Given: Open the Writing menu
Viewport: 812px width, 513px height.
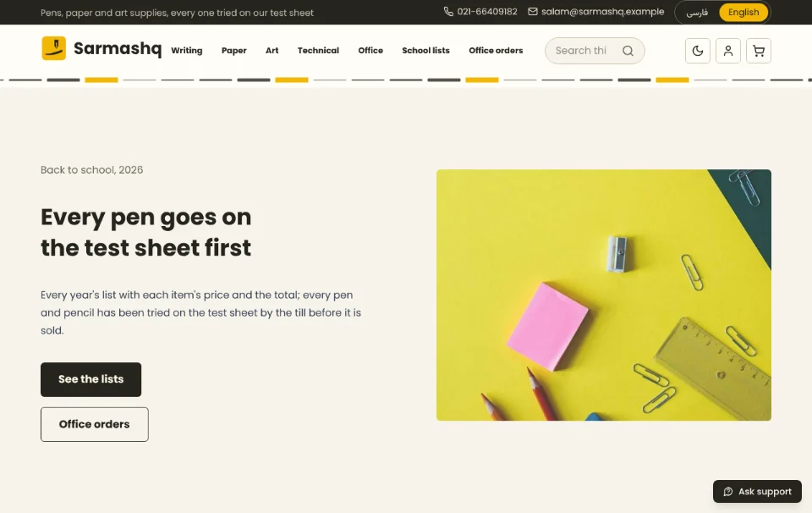Looking at the screenshot, I should pos(187,51).
